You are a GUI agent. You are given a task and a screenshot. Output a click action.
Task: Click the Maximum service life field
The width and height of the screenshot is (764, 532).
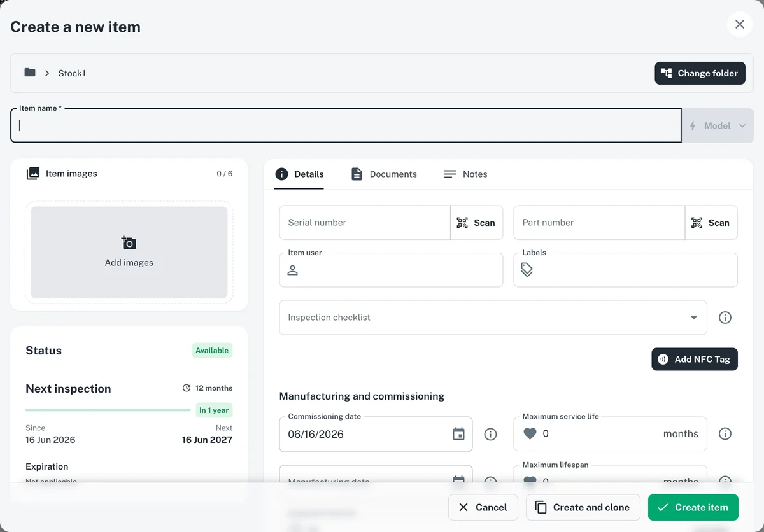[611, 434]
